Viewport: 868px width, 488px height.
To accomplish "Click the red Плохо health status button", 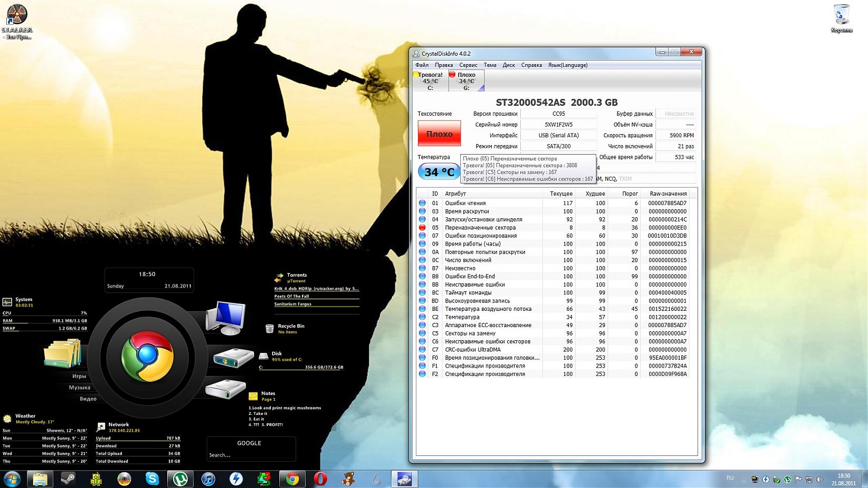I will click(x=439, y=134).
